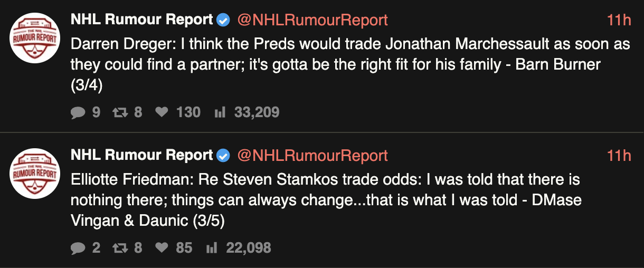Open avatar of first NHL Rumour Report post
644x268 pixels.
35,37
